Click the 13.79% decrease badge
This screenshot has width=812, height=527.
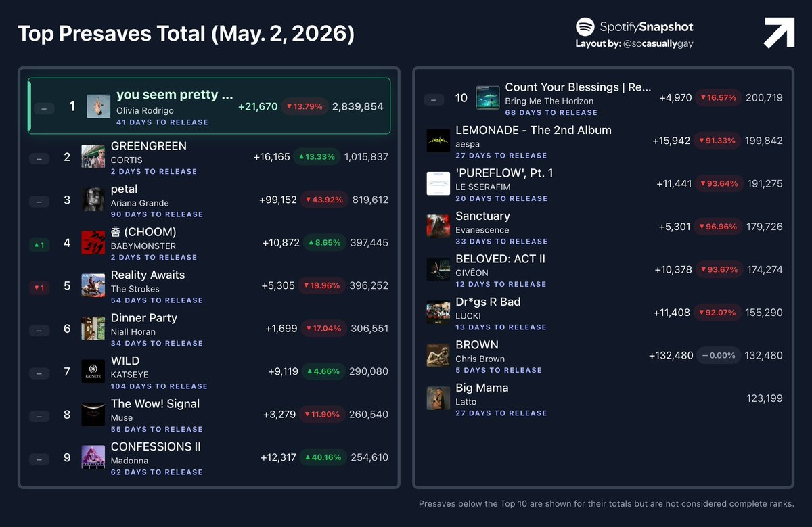click(304, 106)
